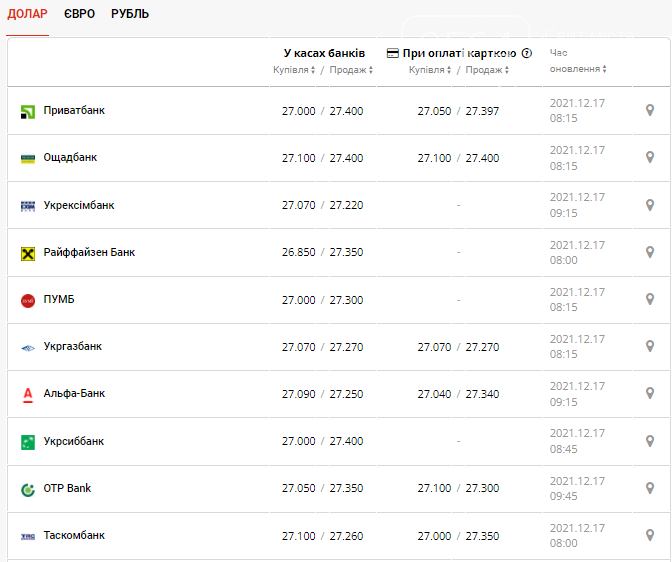Image resolution: width=672 pixels, height=562 pixels.
Task: Click the help question mark near card payment
Action: point(527,53)
